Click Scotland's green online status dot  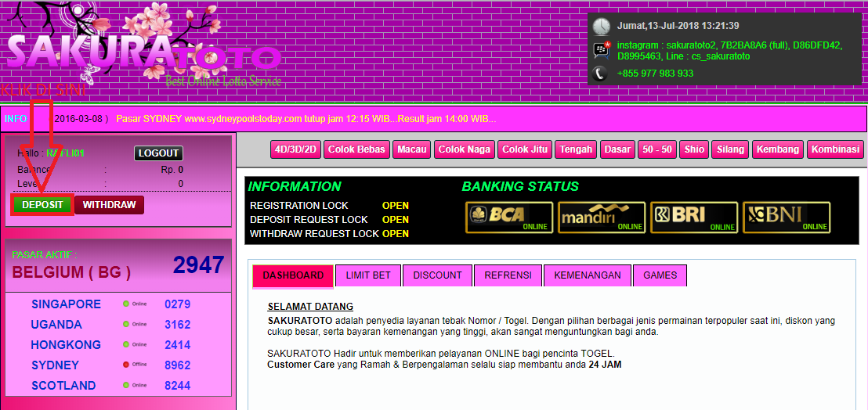point(126,385)
